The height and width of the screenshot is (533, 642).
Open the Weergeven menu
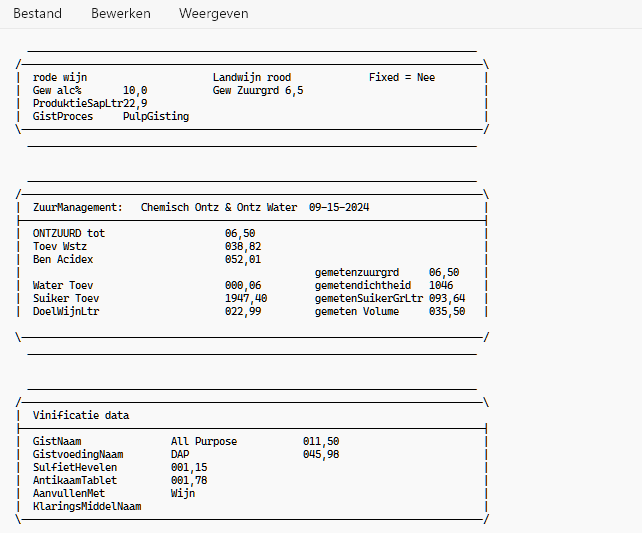[x=214, y=14]
